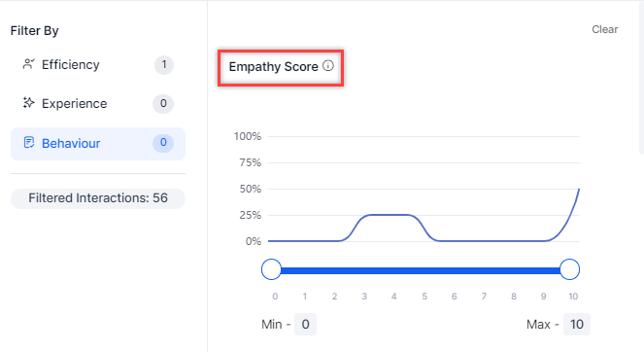Click the Experience sparkle icon
The image size is (644, 352).
[28, 103]
